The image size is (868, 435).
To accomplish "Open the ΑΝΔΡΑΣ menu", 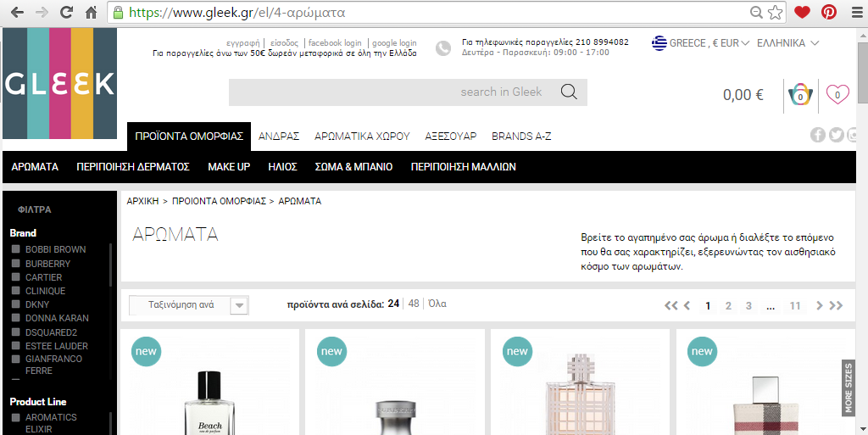I will (x=278, y=137).
